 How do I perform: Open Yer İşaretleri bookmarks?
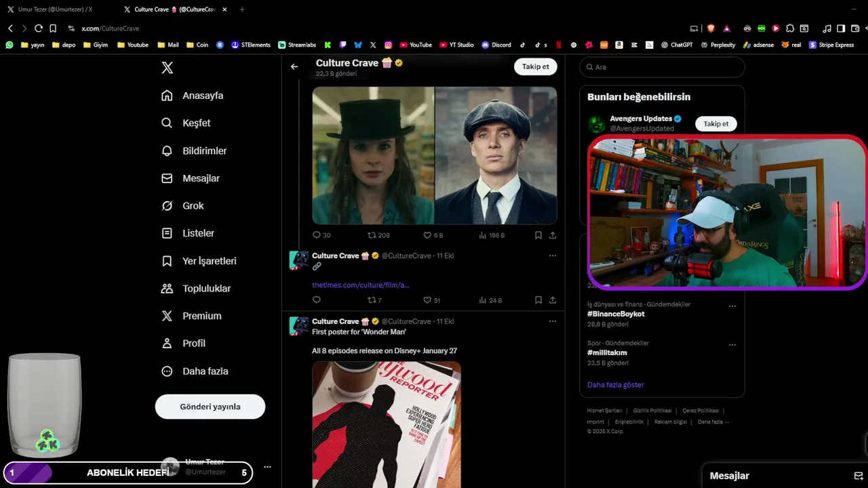[x=199, y=261]
